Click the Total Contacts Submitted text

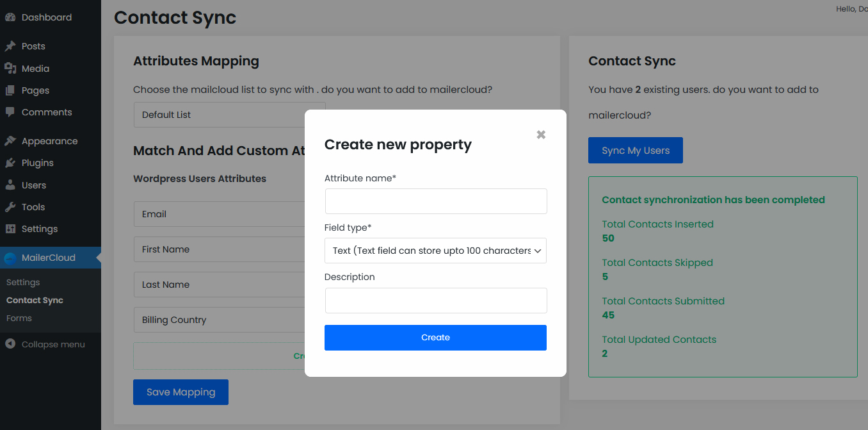[663, 301]
